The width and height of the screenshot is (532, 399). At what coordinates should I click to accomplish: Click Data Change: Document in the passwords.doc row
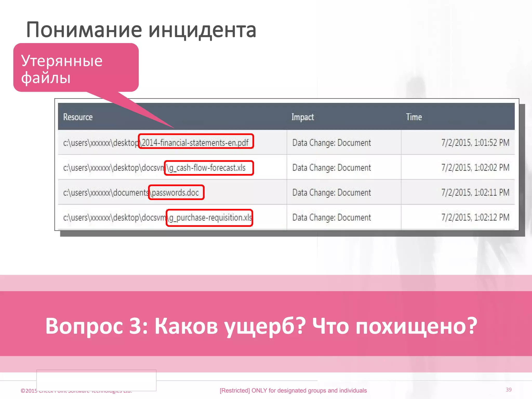click(332, 193)
